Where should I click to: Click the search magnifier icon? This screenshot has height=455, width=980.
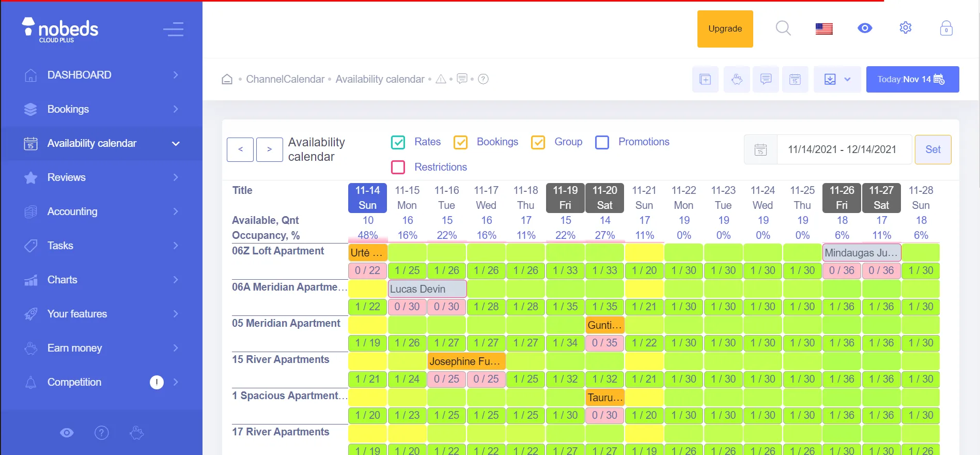[783, 28]
